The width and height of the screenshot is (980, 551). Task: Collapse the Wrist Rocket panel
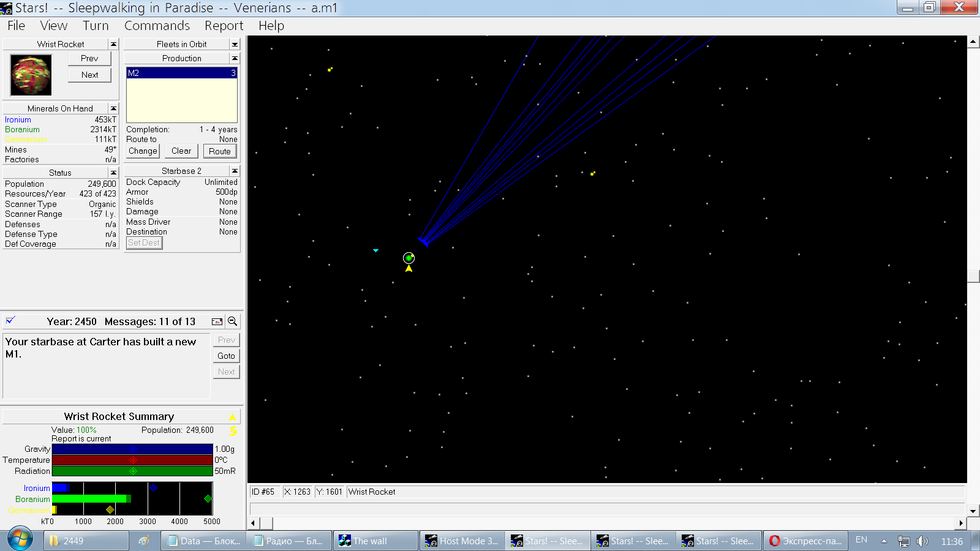113,44
